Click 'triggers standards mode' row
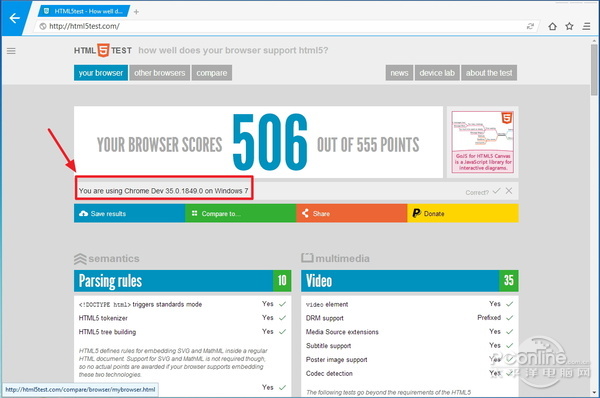Viewport: 600px width, 398px height. pyautogui.click(x=183, y=304)
